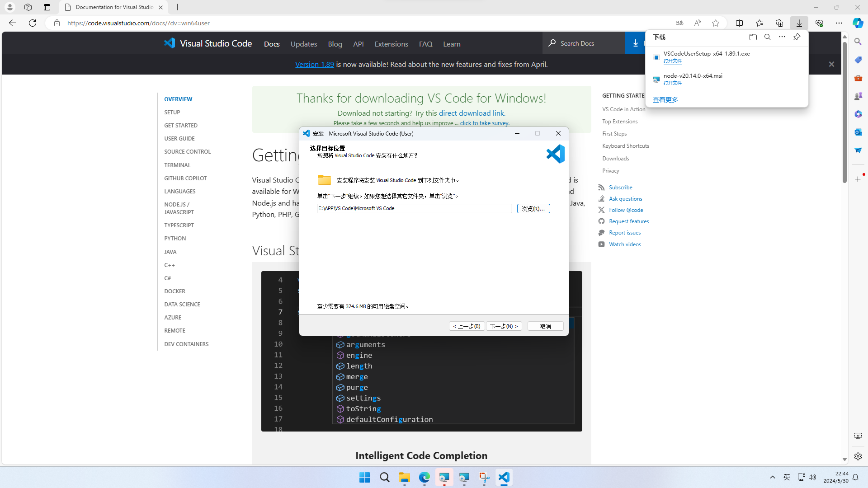Open the Extensions nav tab
Screen dimensions: 868x488
[391, 44]
